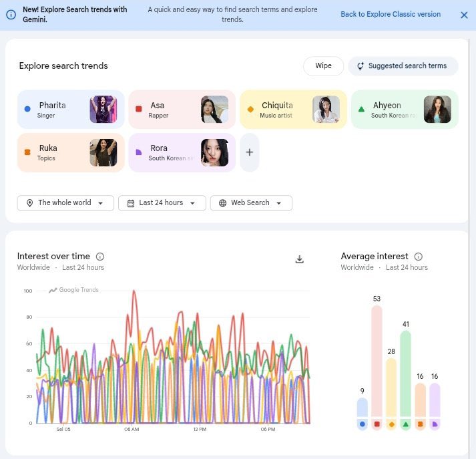The width and height of the screenshot is (476, 459).
Task: Click Pharita's thumbnail photo
Action: 103,110
